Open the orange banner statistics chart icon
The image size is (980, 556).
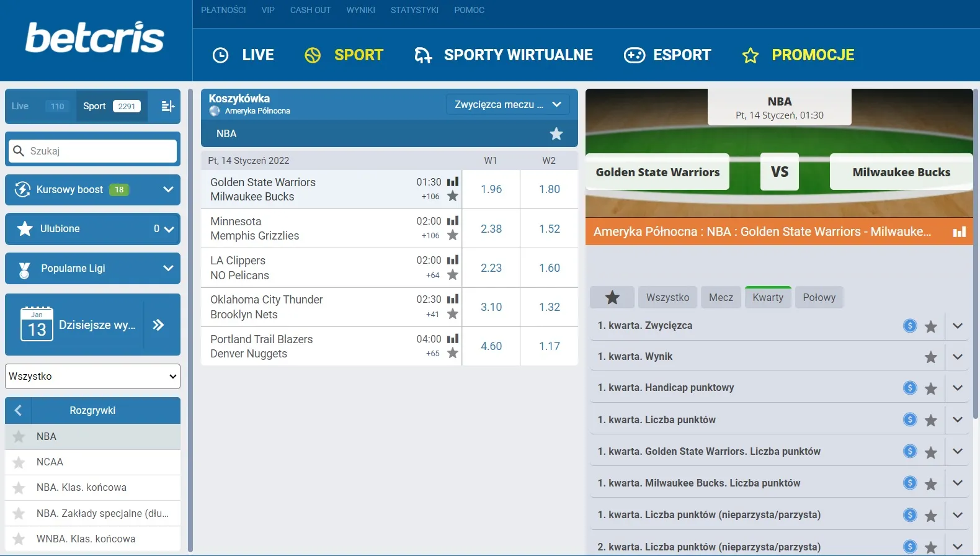coord(959,231)
